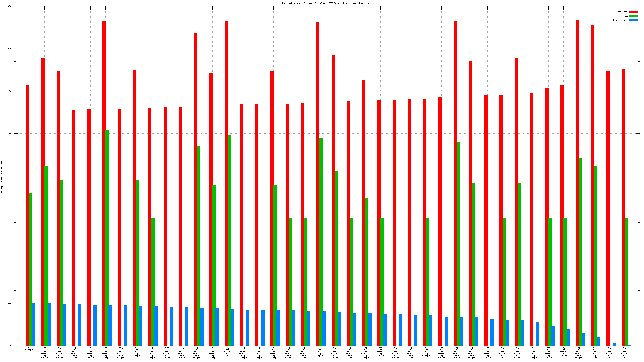Click the blue bar above 'none 6 hops'
644x362 pixels.
pos(34,324)
